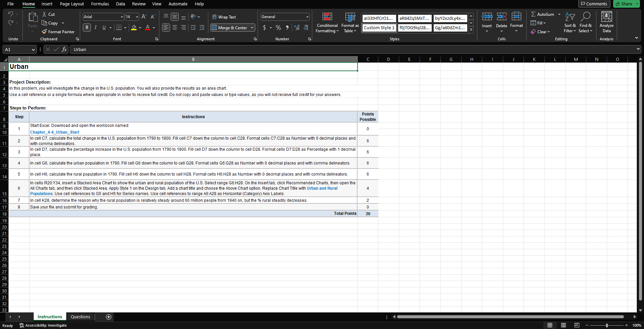Open the Format Painter
The image size is (644, 329).
point(58,32)
